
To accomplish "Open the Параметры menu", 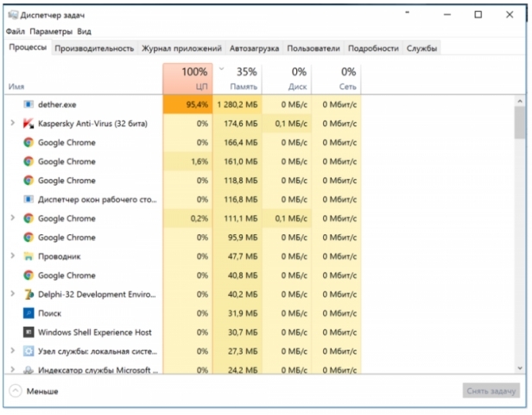I will (51, 32).
